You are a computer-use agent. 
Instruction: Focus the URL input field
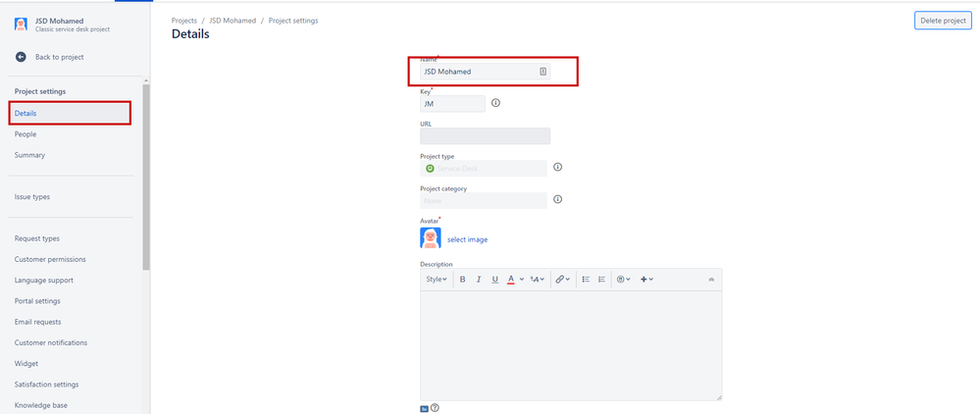pyautogui.click(x=485, y=135)
